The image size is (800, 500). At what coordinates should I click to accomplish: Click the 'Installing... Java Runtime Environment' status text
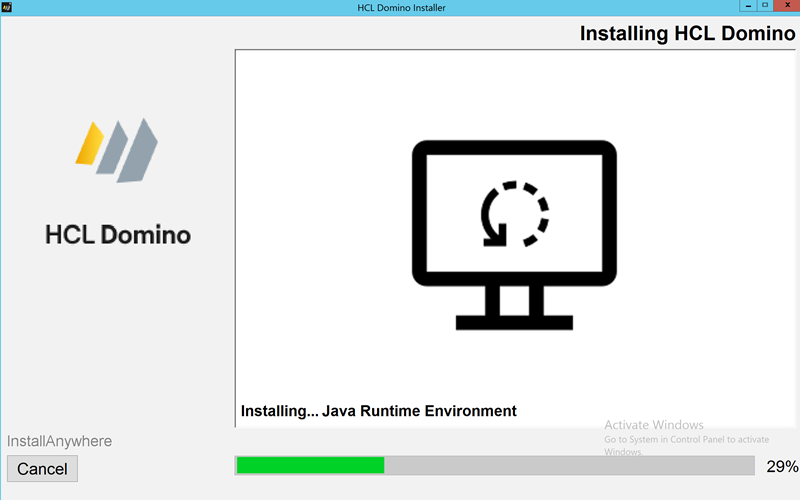point(379,411)
